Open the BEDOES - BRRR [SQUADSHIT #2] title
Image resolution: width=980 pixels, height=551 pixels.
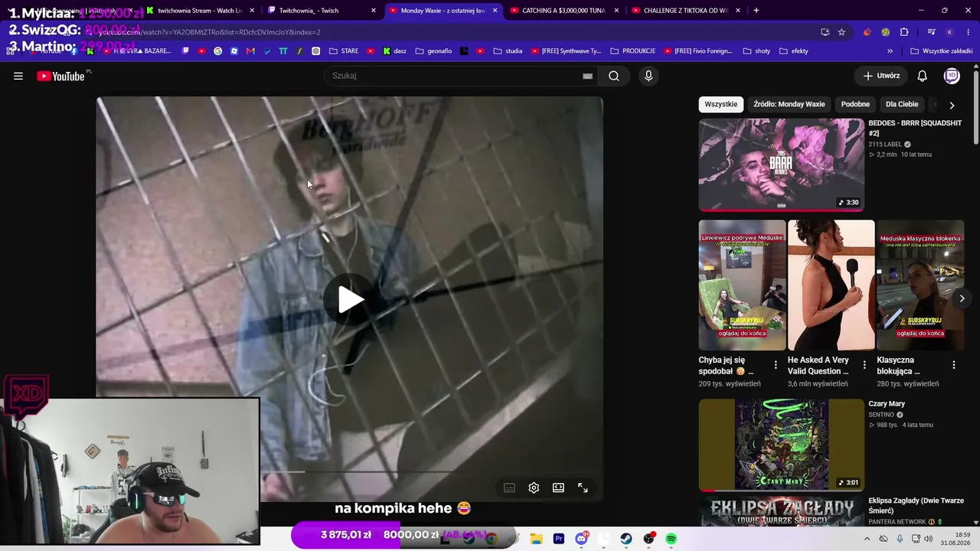[x=915, y=128]
